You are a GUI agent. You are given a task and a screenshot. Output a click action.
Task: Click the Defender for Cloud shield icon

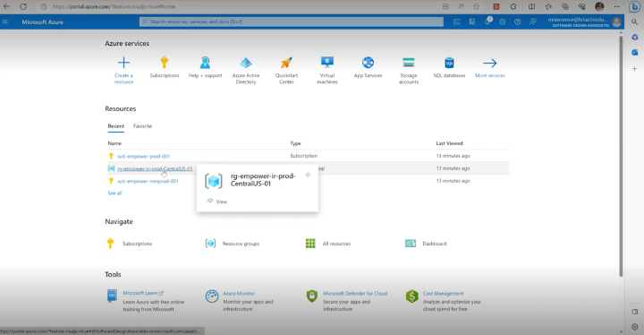pyautogui.click(x=312, y=296)
